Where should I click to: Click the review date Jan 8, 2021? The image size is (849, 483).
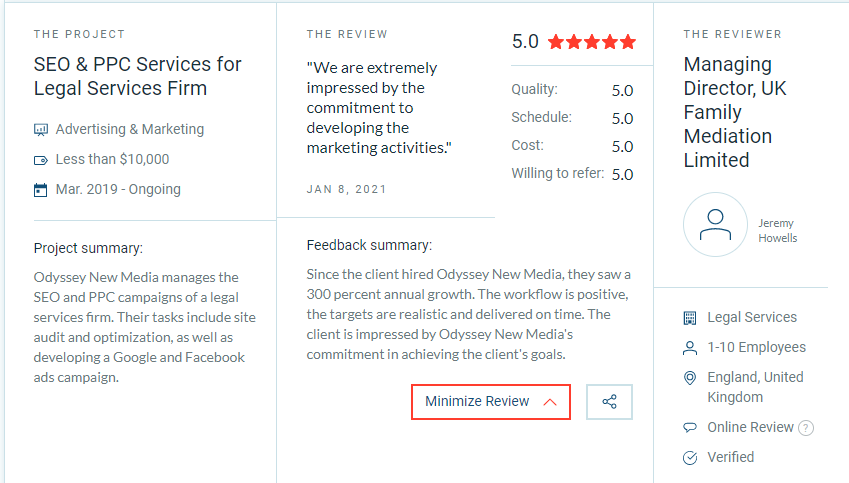coord(346,189)
